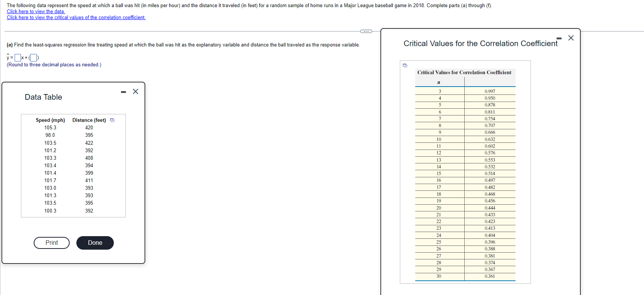This screenshot has width=644, height=295.
Task: Select speed value 101.7
Action: (50, 181)
